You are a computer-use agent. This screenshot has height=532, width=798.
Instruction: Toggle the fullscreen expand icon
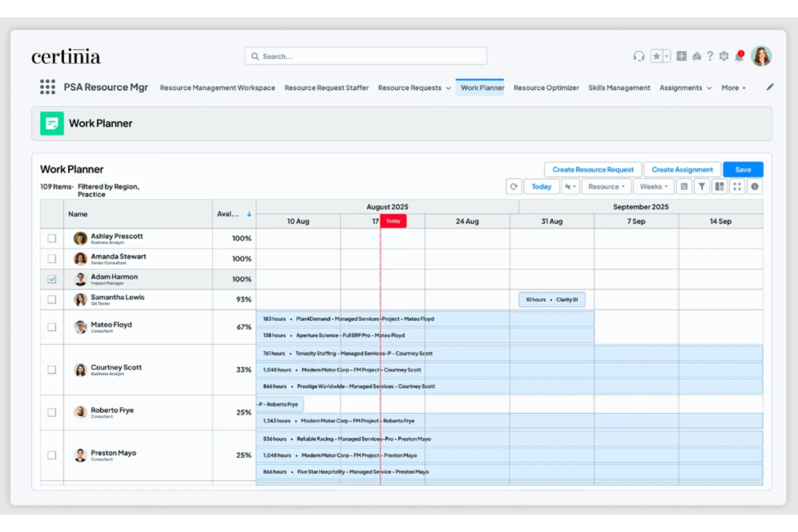point(737,186)
